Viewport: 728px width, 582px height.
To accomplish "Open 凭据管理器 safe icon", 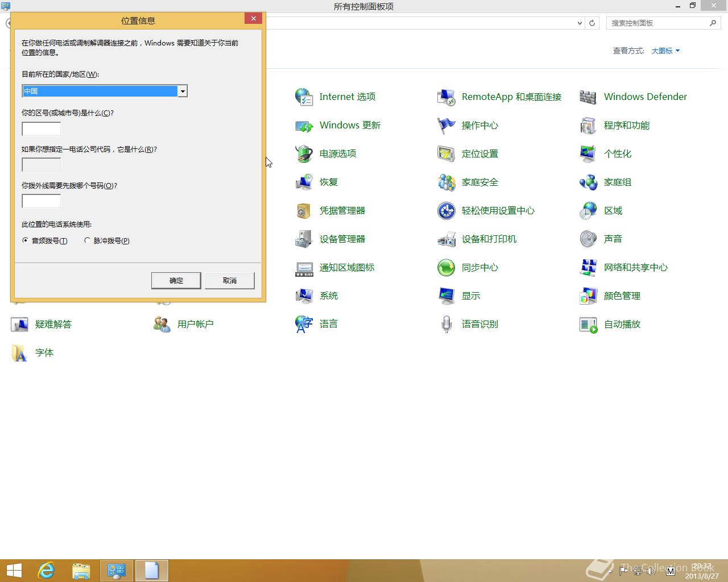I will point(304,210).
